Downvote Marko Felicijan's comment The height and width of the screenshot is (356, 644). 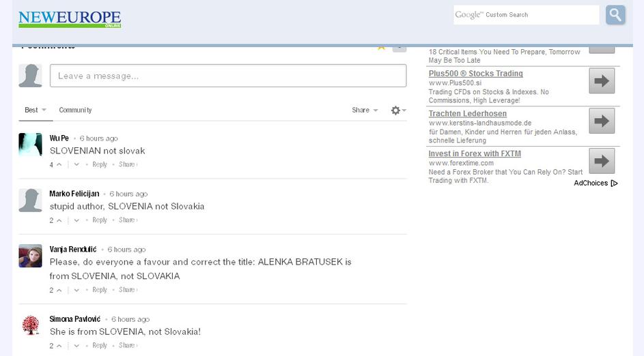76,220
